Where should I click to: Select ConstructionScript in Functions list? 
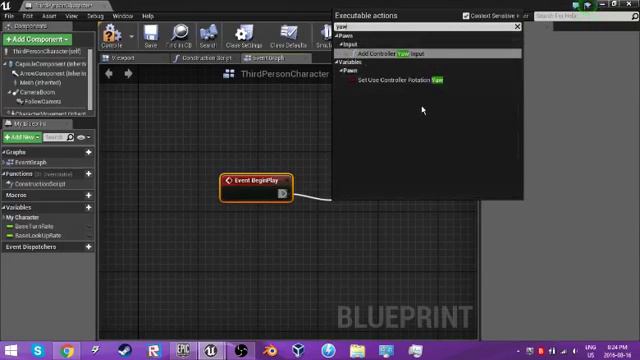pyautogui.click(x=40, y=184)
